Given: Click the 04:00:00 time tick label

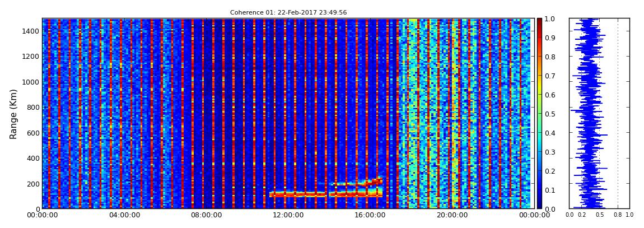Looking at the screenshot, I should pyautogui.click(x=124, y=215).
